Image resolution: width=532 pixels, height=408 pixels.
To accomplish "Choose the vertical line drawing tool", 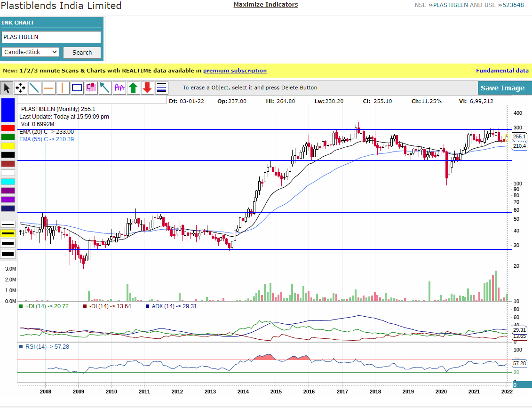I will coord(63,88).
